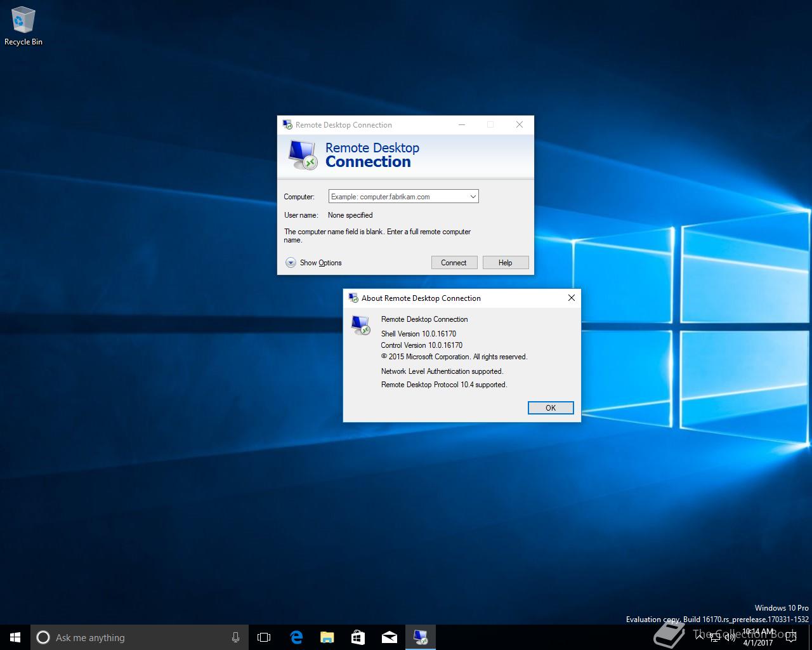The image size is (812, 650).
Task: Launch Microsoft Edge from the taskbar
Action: (x=296, y=637)
